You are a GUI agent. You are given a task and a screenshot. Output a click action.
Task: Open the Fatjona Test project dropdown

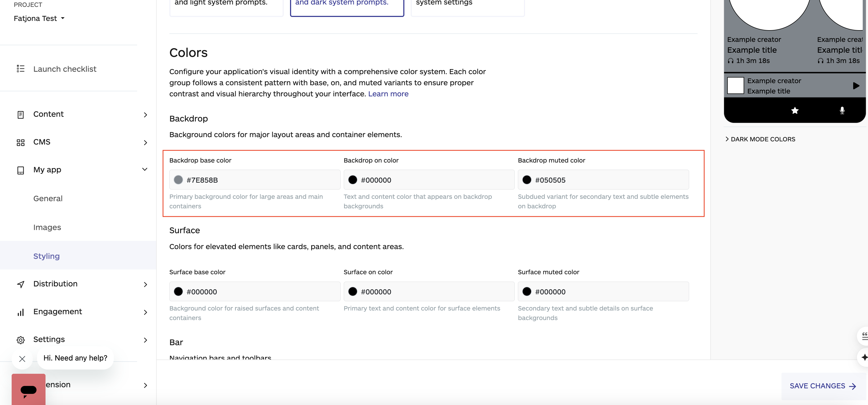coord(39,18)
